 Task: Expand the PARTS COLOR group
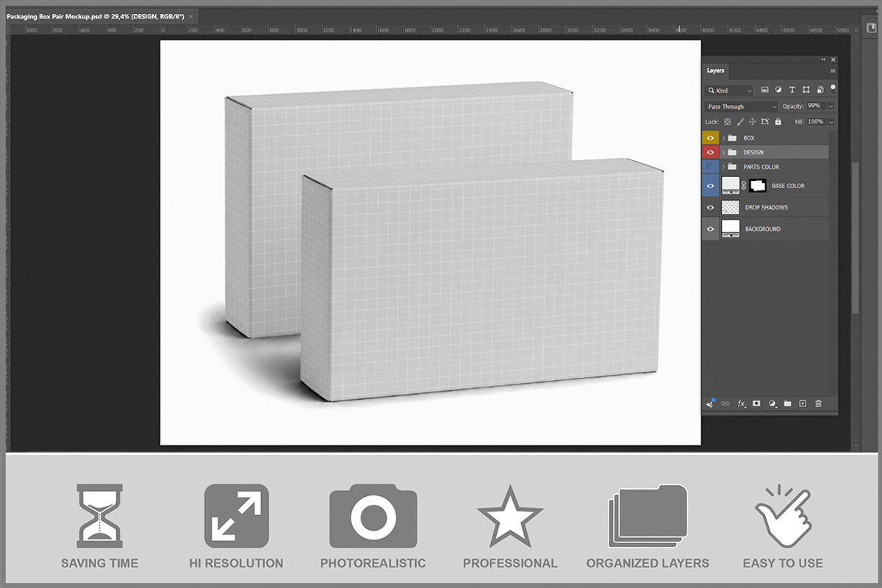click(x=723, y=167)
